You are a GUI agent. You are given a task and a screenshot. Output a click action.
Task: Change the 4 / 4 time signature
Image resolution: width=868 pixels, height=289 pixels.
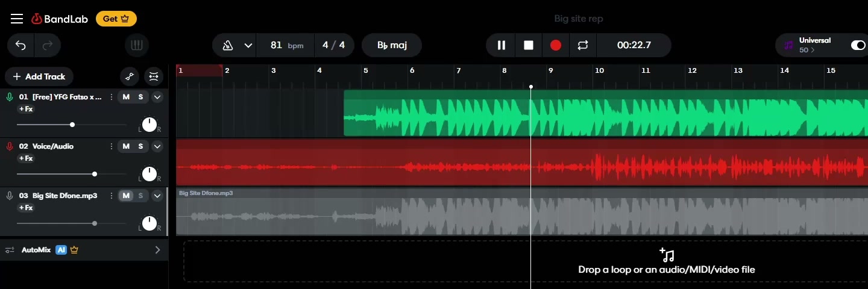pyautogui.click(x=334, y=45)
